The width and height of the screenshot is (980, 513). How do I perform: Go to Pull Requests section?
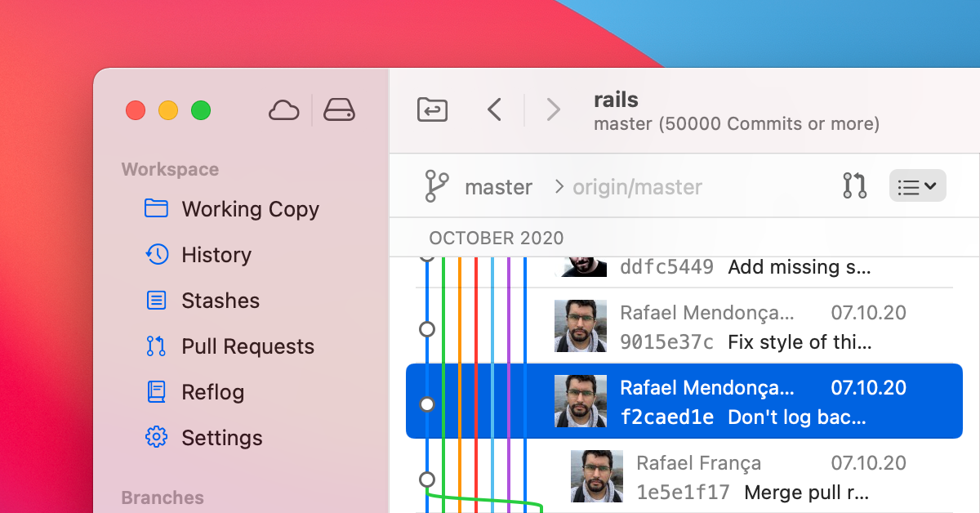pyautogui.click(x=247, y=346)
